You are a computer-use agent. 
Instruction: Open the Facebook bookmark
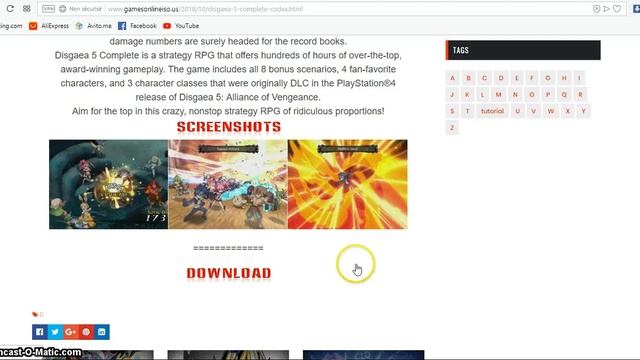click(137, 26)
